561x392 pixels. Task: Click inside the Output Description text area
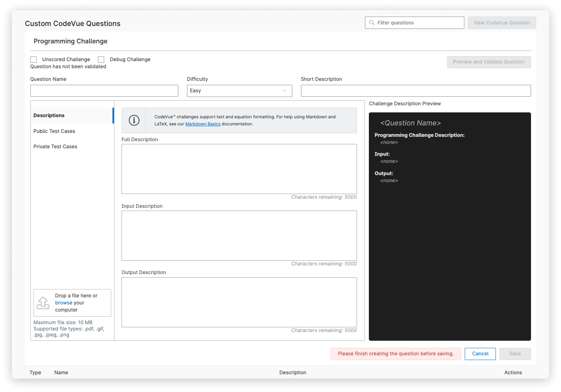(239, 302)
